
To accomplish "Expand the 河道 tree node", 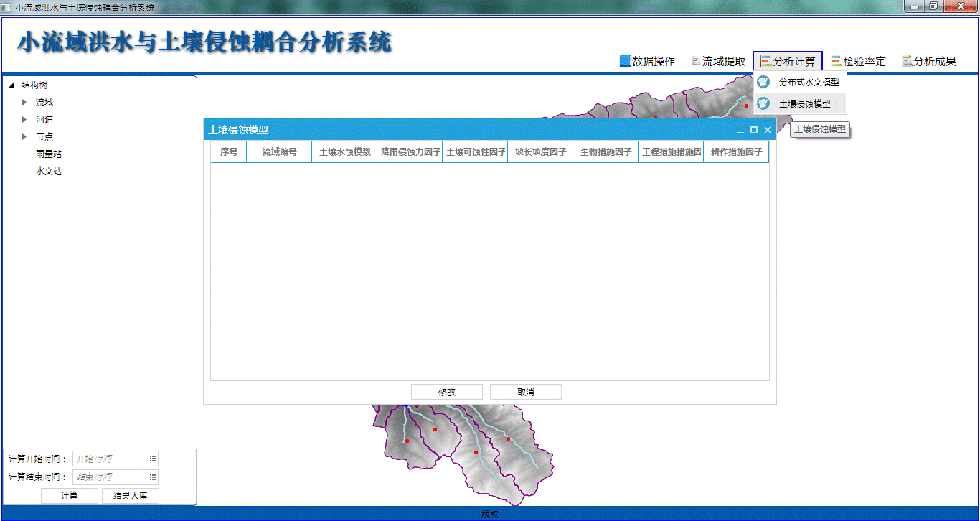I will tap(24, 120).
